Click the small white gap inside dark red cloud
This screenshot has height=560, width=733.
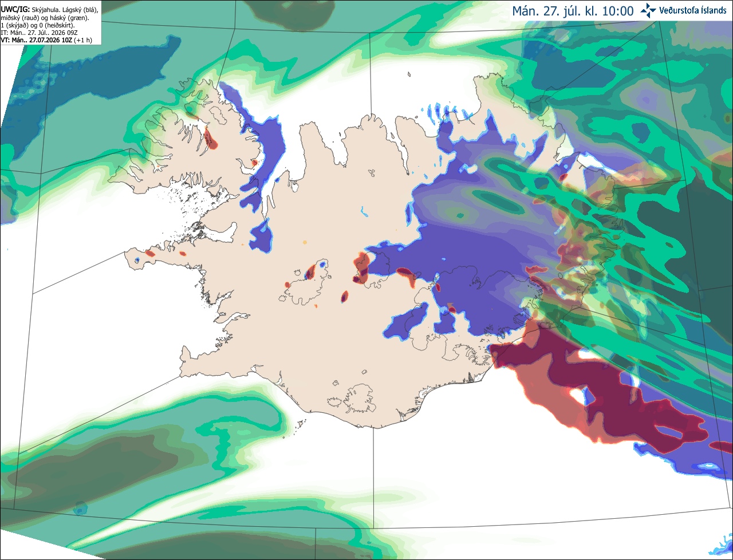point(586,395)
